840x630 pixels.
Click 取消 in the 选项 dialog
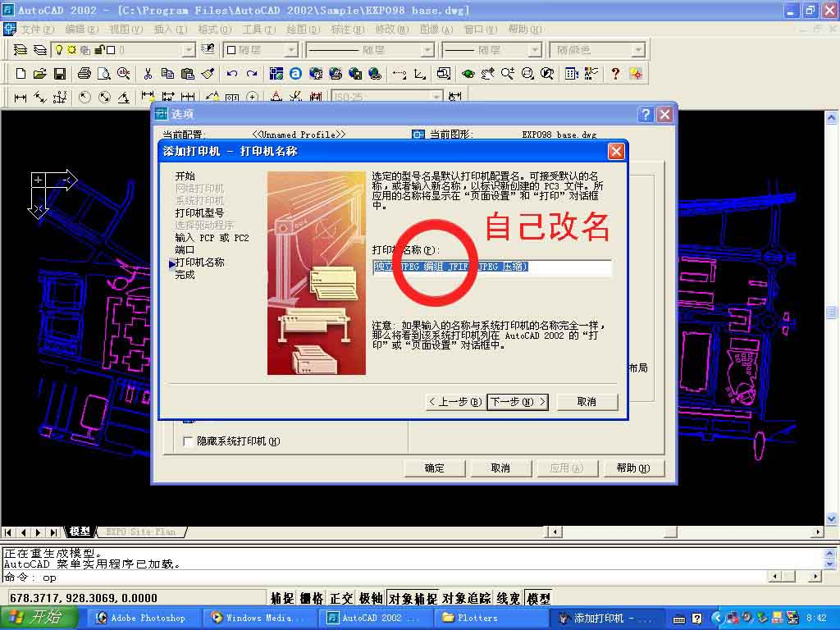(x=500, y=468)
